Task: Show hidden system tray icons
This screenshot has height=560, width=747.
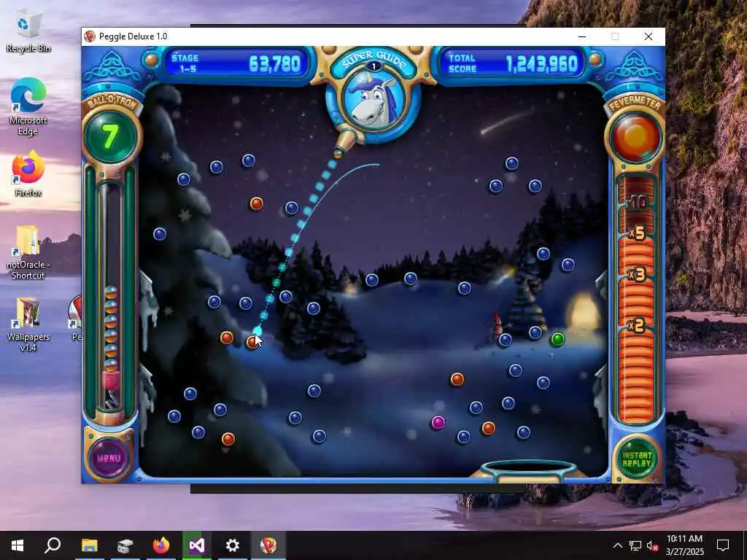Action: tap(617, 545)
